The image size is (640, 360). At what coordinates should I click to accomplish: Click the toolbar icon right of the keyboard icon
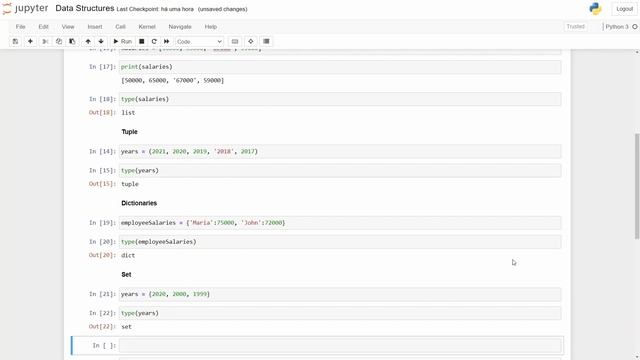point(251,41)
